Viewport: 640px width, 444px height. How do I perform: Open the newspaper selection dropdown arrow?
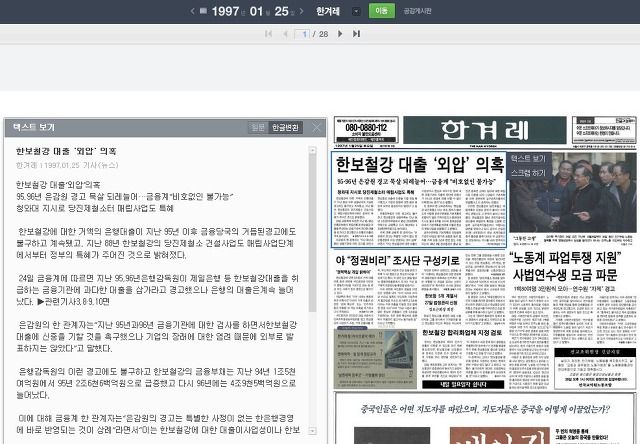coord(356,11)
